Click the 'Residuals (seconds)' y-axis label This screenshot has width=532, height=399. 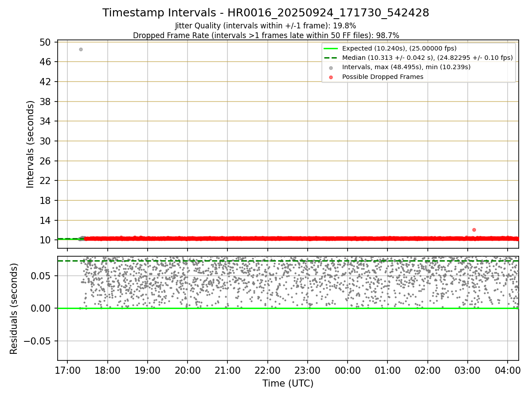click(14, 309)
